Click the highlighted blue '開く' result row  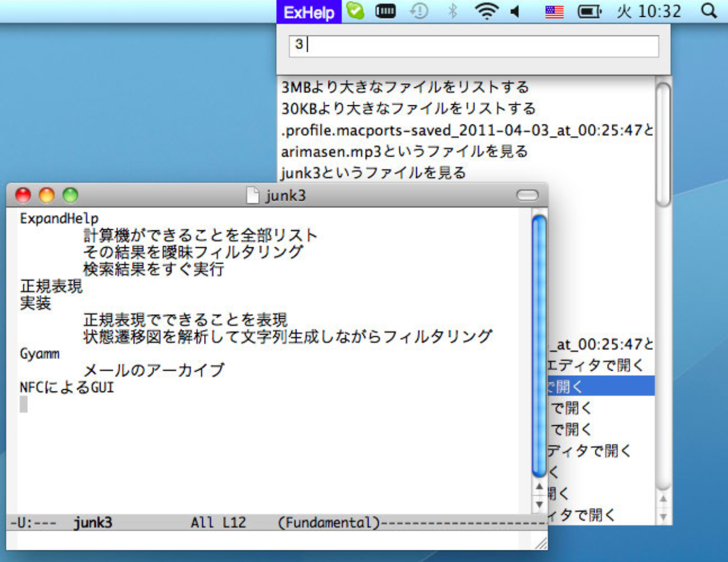point(601,386)
